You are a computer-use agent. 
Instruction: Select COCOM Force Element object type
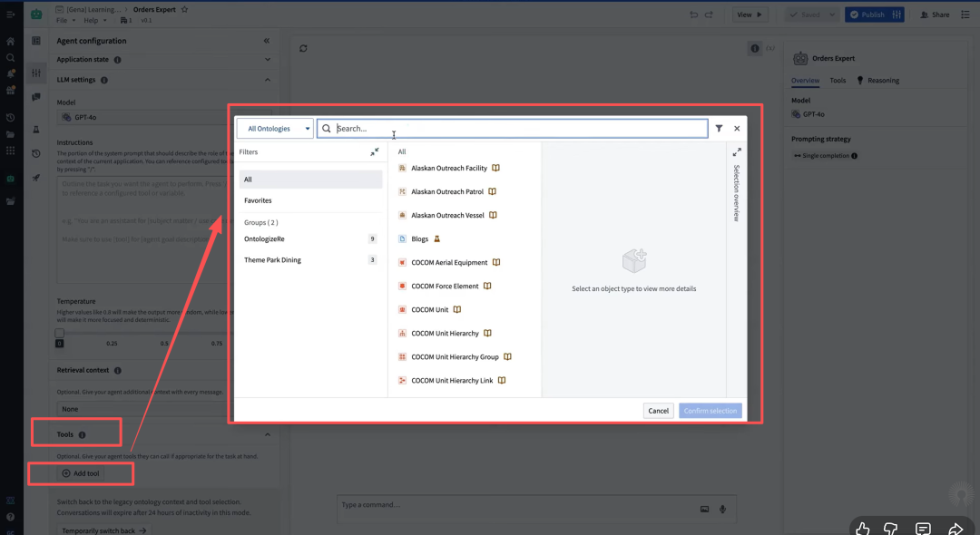click(445, 287)
